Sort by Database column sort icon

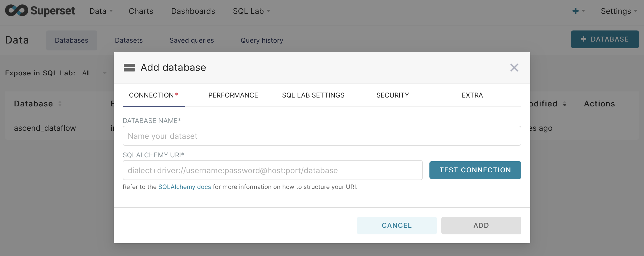pyautogui.click(x=60, y=104)
